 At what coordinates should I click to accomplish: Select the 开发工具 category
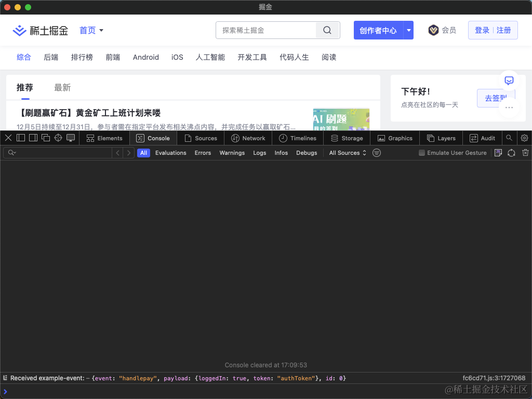(252, 57)
